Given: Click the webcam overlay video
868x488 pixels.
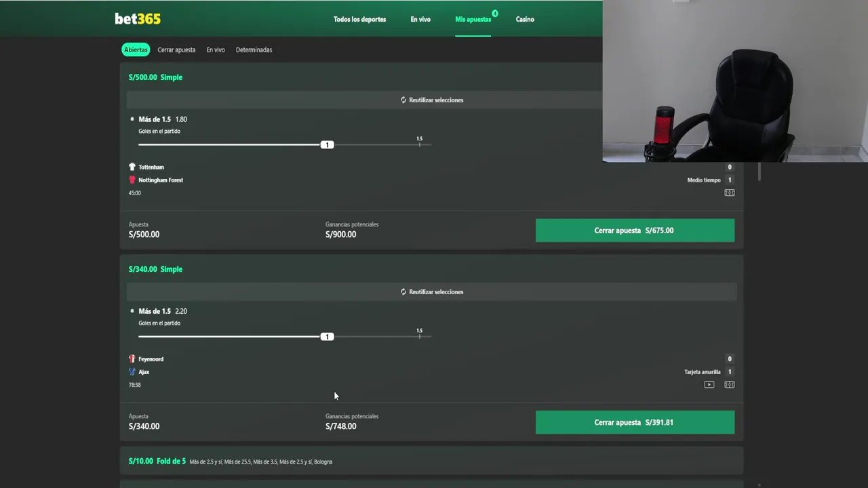Looking at the screenshot, I should point(735,81).
